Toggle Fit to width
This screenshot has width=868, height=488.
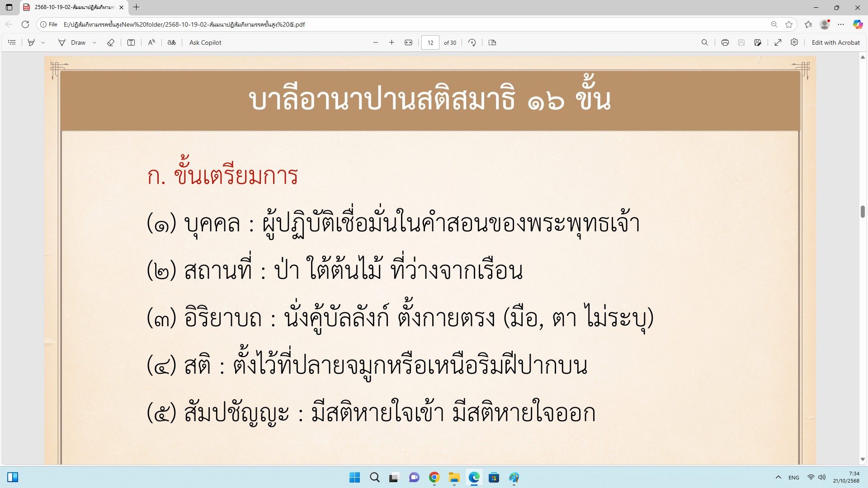[408, 42]
